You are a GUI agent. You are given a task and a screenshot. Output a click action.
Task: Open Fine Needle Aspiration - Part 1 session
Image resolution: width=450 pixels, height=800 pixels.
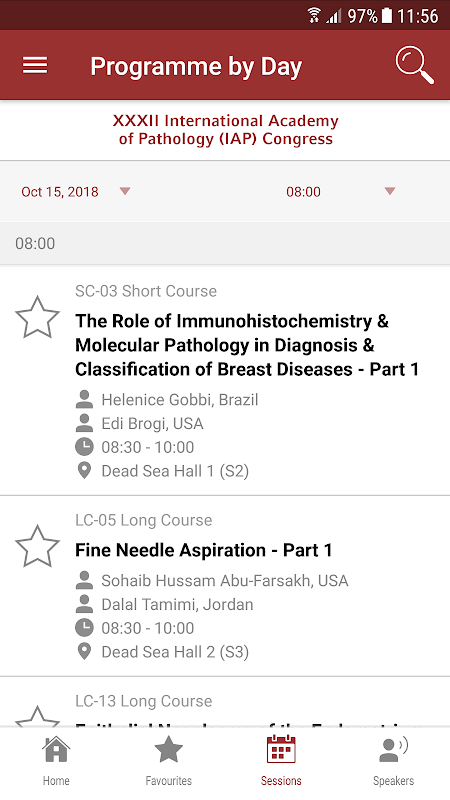[204, 550]
